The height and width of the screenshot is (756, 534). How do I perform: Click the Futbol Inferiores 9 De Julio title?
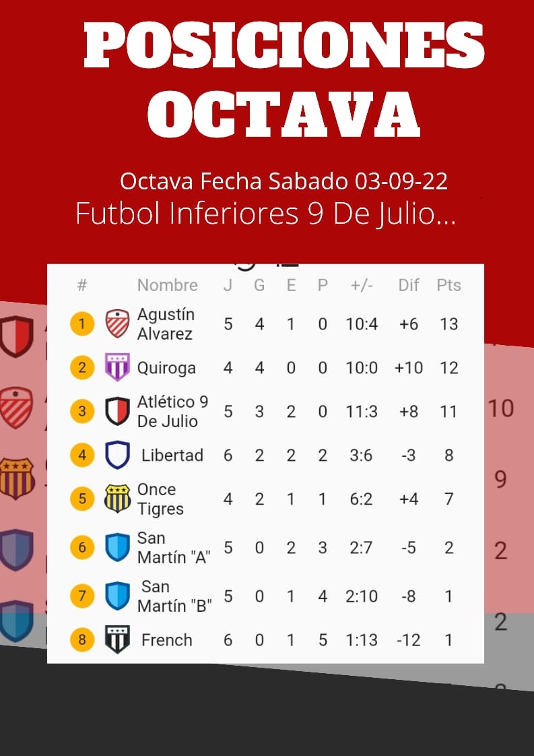click(265, 214)
